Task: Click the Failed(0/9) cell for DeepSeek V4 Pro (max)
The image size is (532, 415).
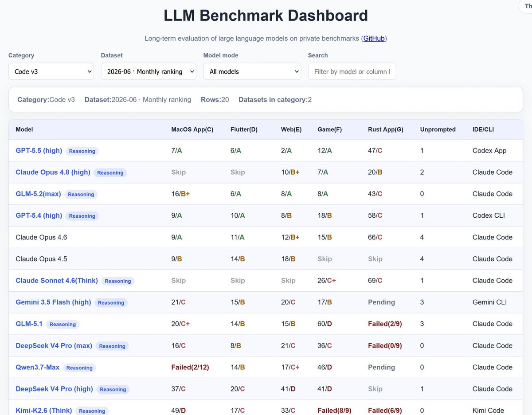Action: [x=385, y=345]
